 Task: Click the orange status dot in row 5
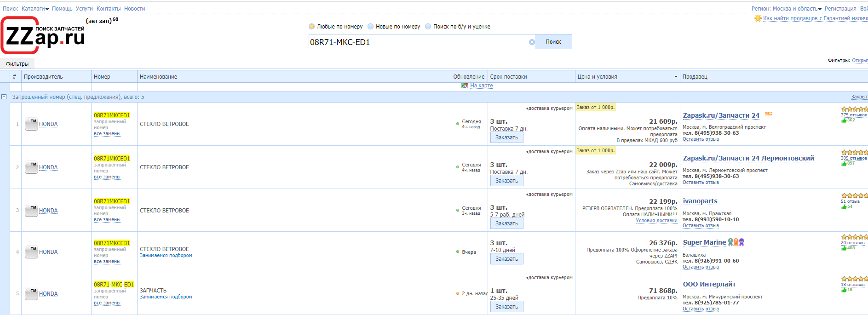[457, 293]
